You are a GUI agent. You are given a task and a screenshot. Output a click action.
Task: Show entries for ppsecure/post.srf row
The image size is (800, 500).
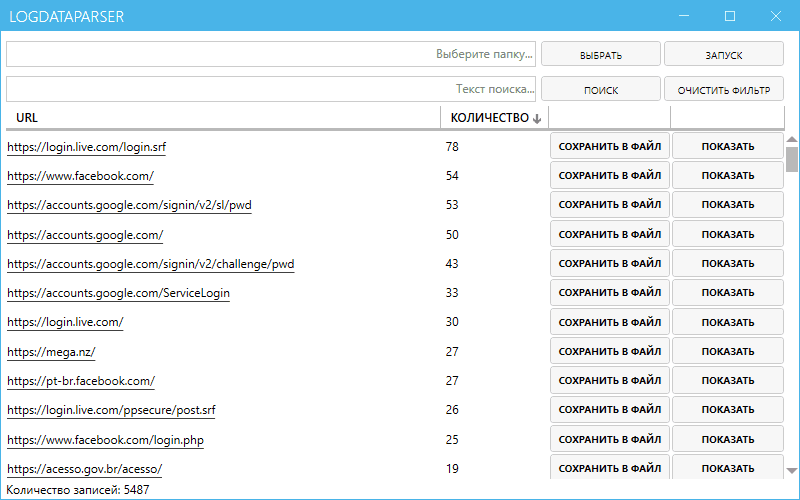(728, 409)
